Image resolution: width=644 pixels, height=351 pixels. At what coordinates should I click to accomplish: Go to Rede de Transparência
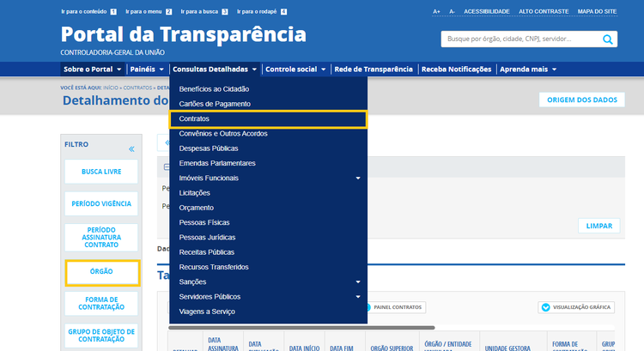point(374,70)
